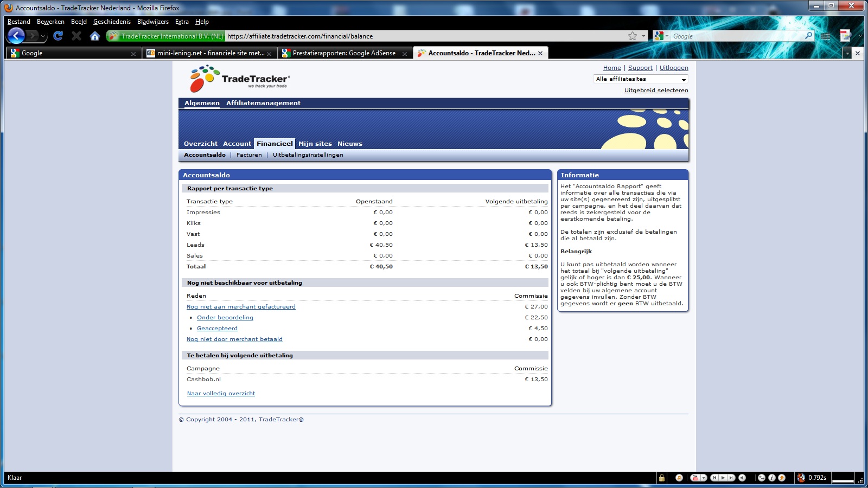Go to the Account section
868x488 pixels.
pyautogui.click(x=237, y=144)
